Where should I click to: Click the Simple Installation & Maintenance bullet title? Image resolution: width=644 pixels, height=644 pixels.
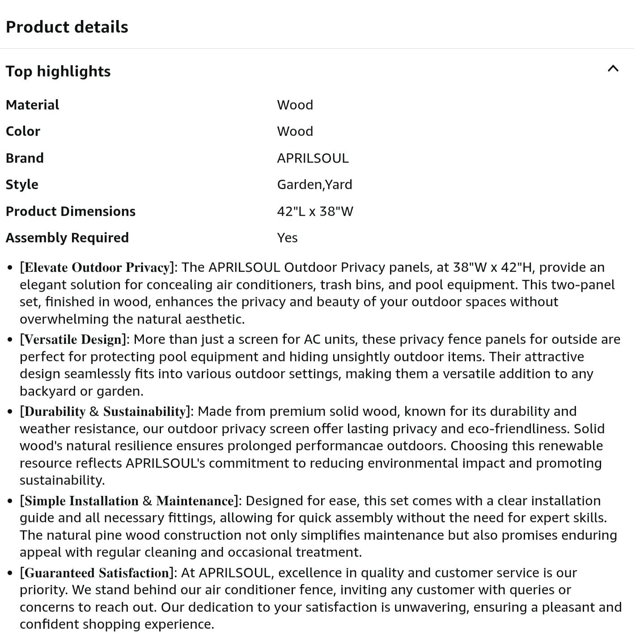click(x=129, y=501)
